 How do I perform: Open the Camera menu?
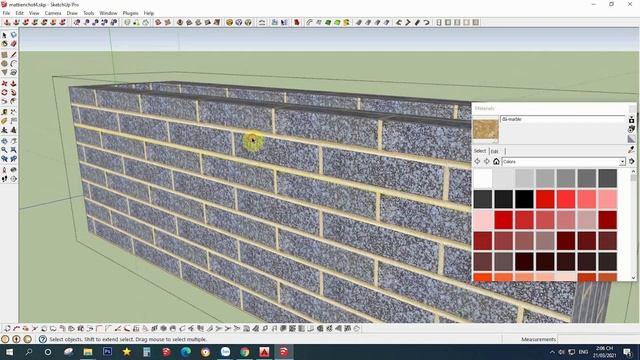click(x=53, y=13)
